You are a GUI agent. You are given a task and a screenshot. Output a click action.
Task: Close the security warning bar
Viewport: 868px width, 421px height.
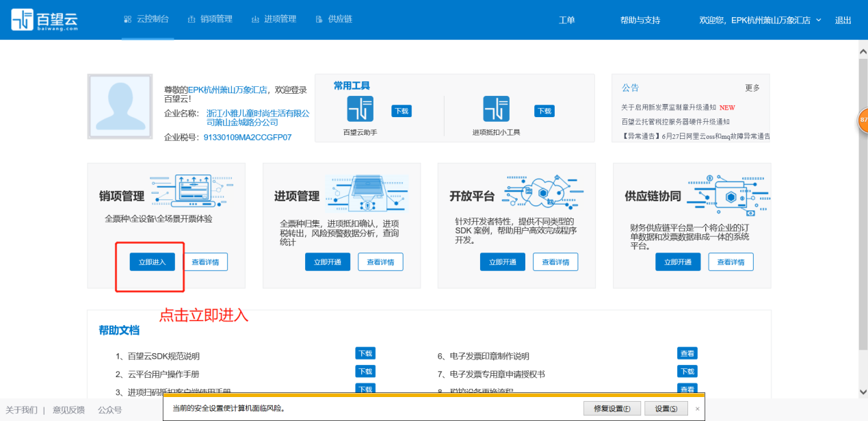coord(698,409)
